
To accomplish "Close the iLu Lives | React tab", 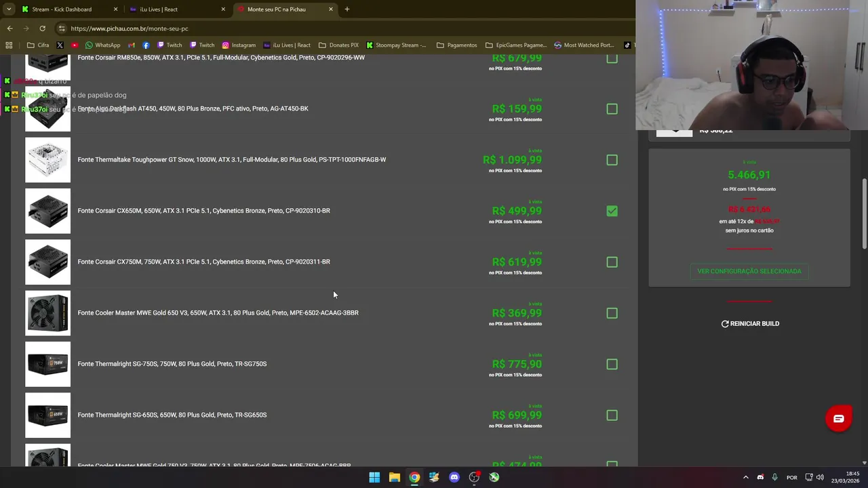I will point(223,9).
